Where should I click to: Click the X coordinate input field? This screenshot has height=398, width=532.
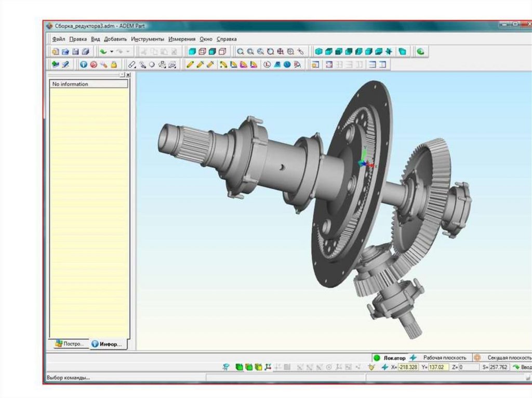click(408, 367)
